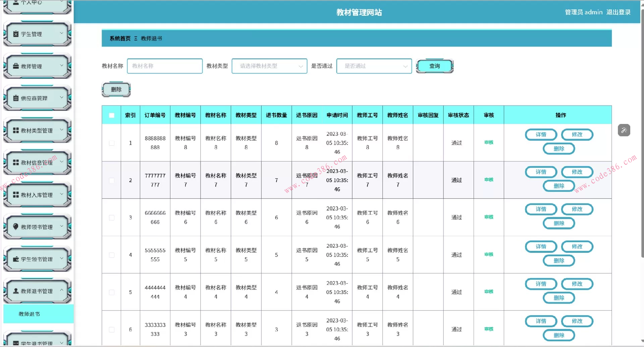Viewport: 644px width, 347px height.
Task: Click 修改 for order 7777777777
Action: pos(577,172)
